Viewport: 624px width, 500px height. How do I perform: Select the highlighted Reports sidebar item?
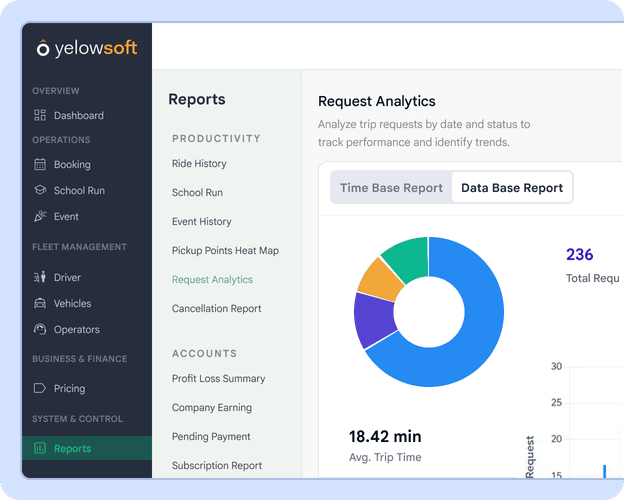[87, 448]
